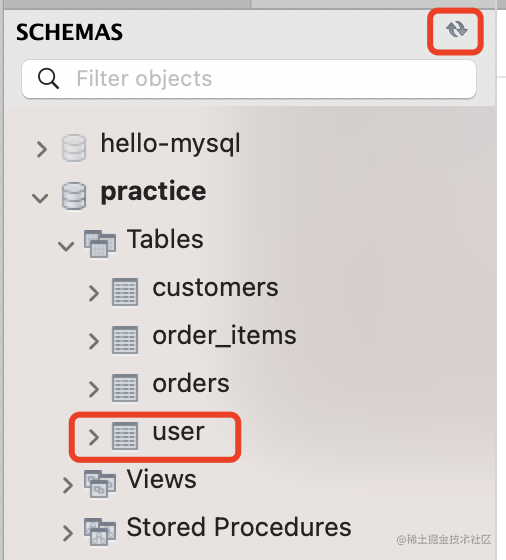Click the magnifier icon in filter box

tap(48, 79)
